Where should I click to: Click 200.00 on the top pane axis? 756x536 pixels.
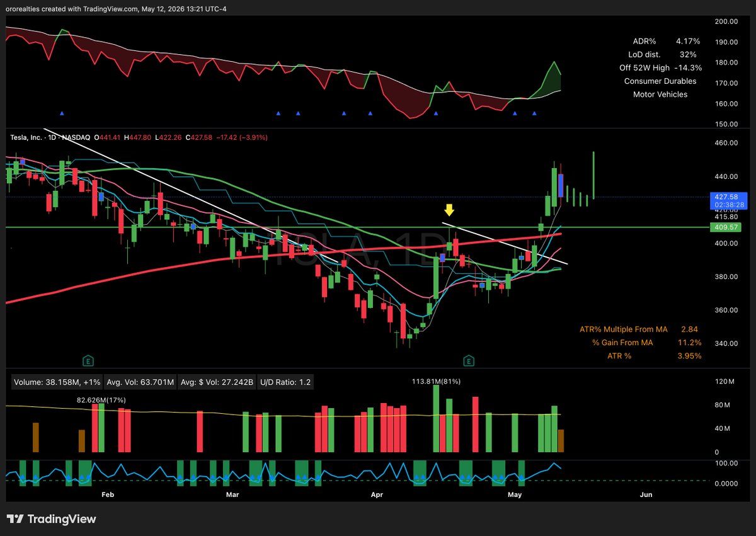pos(726,21)
